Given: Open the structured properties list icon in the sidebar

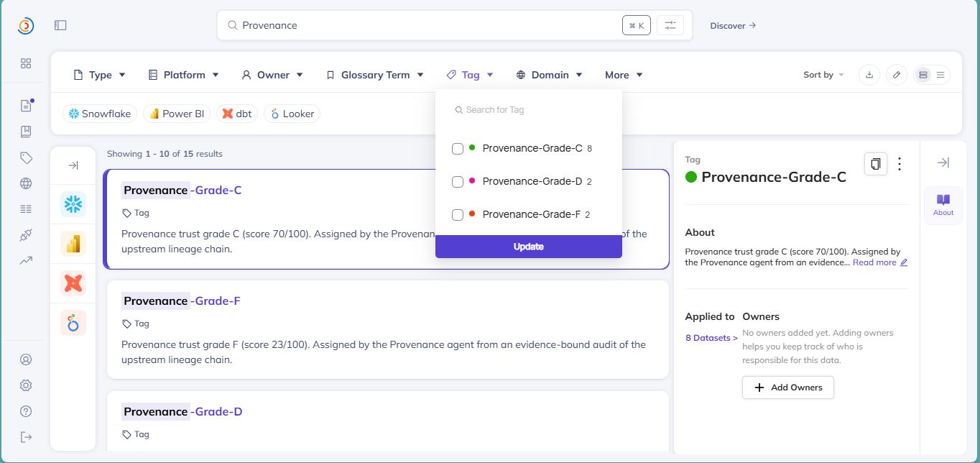Looking at the screenshot, I should [26, 209].
